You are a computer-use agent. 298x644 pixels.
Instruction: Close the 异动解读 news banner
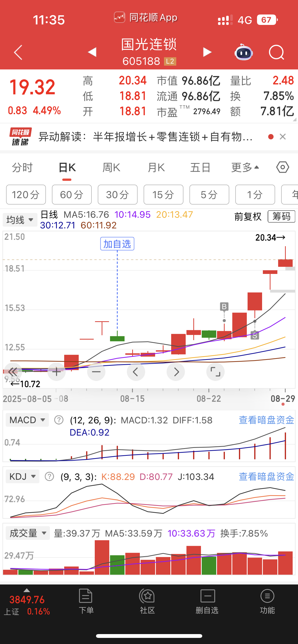pos(282,137)
